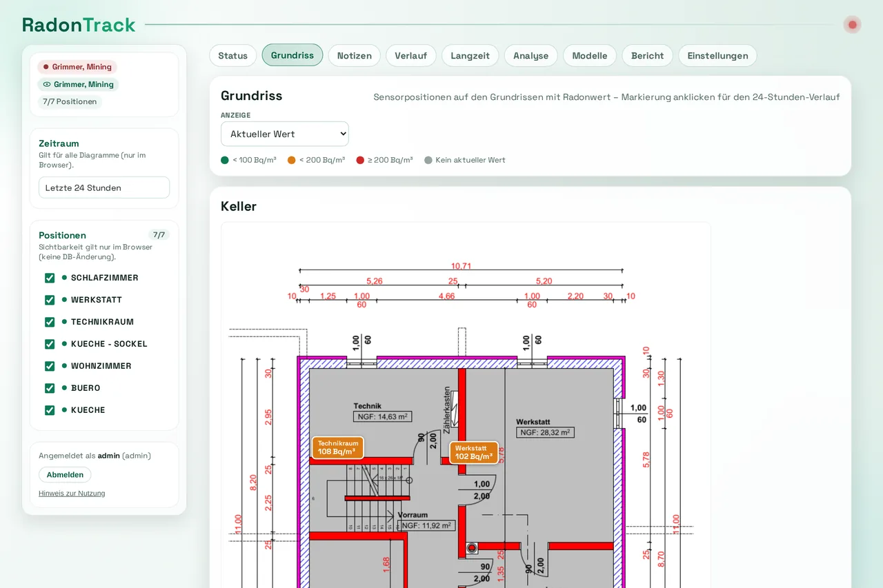The image size is (883, 588).
Task: Open the Hinweis zur Nutzung link
Action: click(72, 494)
